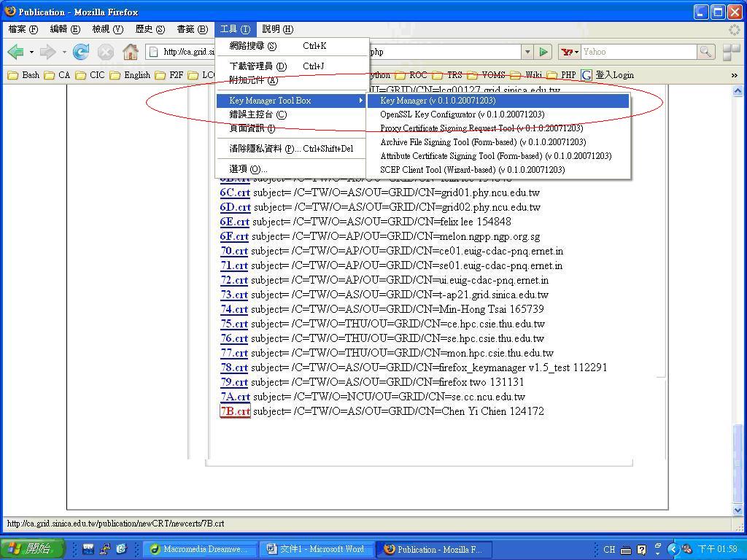Open the VOMS bookmarks folder
Screen dimensions: 747x560
pyautogui.click(x=486, y=75)
